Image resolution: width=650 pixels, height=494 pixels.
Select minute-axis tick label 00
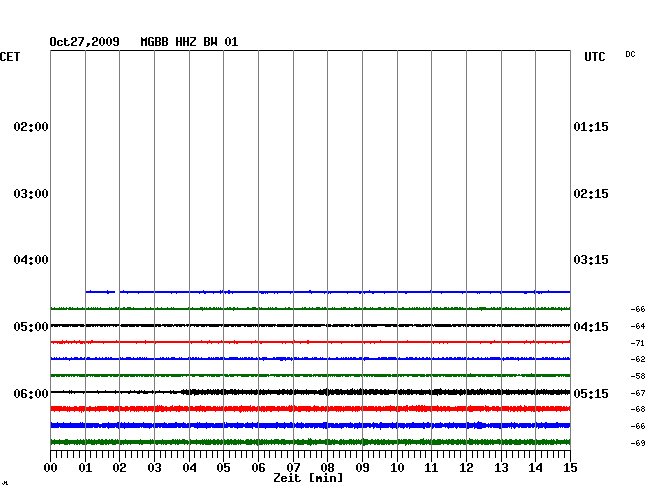tap(51, 468)
